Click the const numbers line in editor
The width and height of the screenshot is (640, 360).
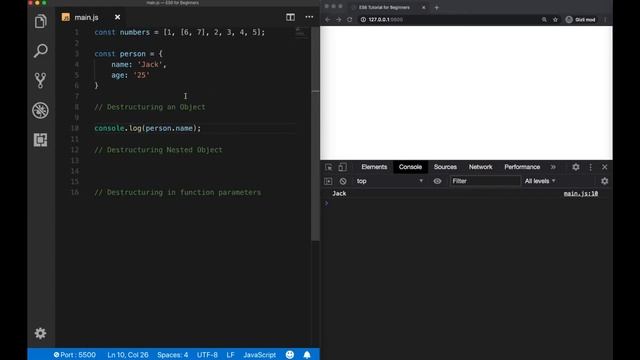point(180,32)
